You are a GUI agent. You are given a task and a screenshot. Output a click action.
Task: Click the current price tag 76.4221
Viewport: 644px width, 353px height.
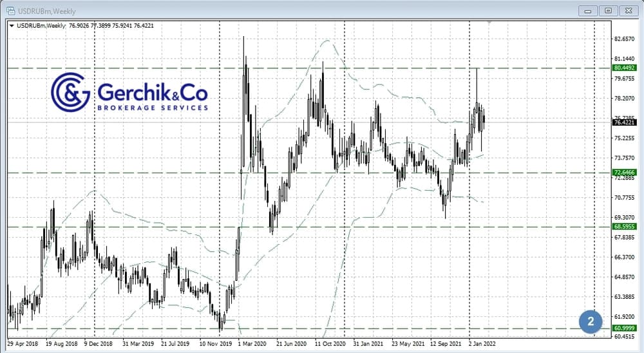625,122
